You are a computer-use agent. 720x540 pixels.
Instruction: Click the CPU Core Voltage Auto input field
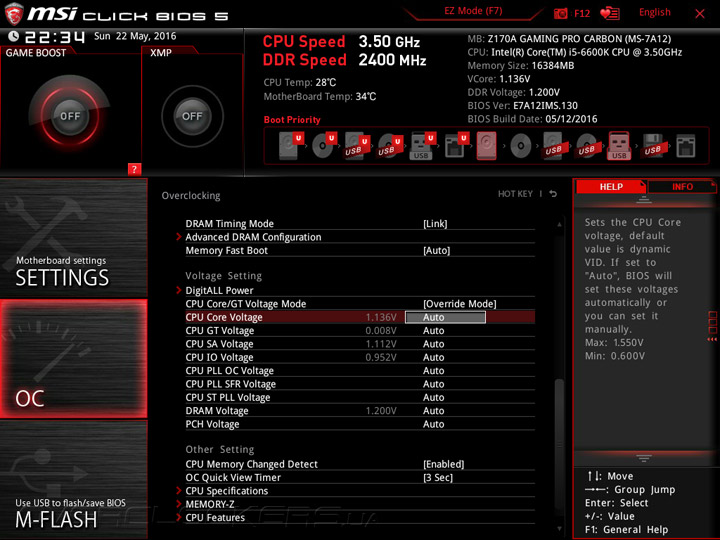[x=445, y=317]
